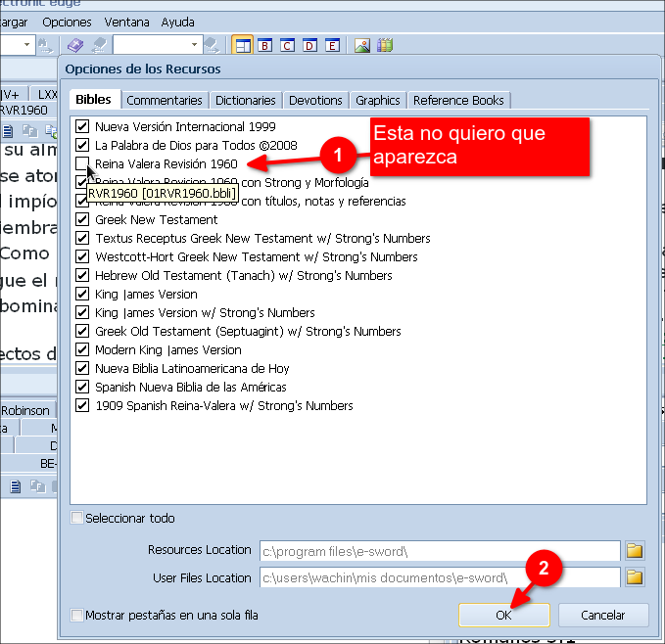Click the User Files Location path field
The height and width of the screenshot is (644, 665).
440,577
